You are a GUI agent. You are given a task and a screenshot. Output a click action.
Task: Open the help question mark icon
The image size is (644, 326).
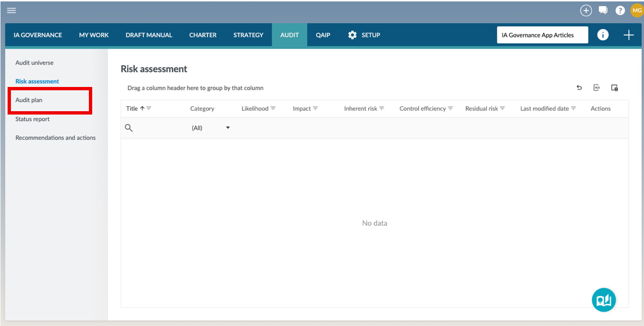point(620,10)
